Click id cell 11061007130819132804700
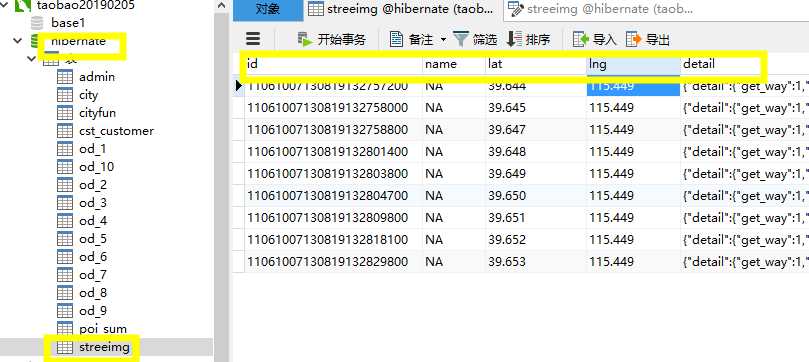This screenshot has height=362, width=809. point(334,195)
